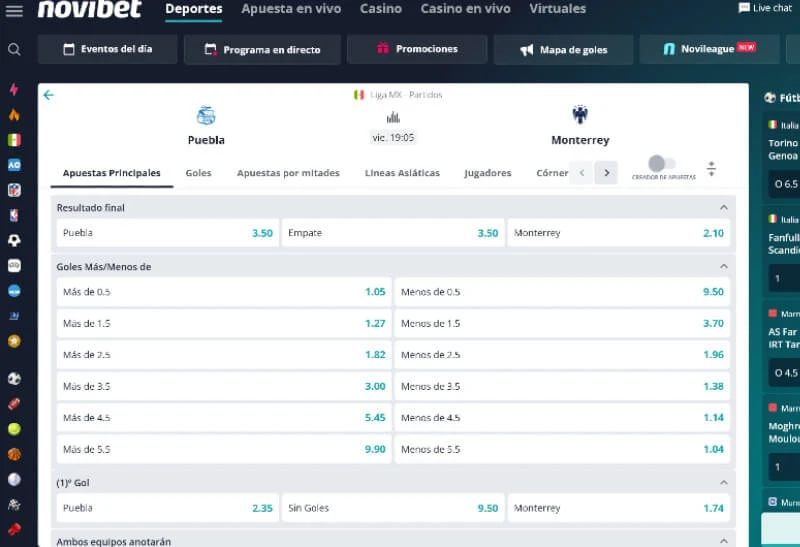Bet Monterrey at 2.10 in Resultado final
Screen dimensions: 800x547
point(618,233)
